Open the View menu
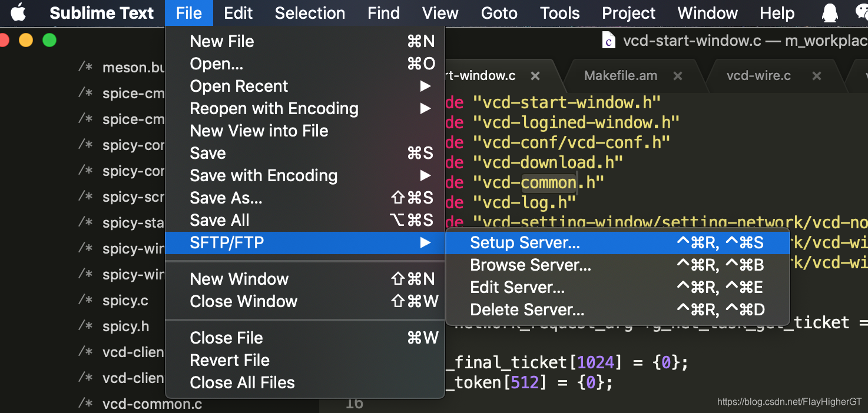The image size is (868, 413). [440, 13]
